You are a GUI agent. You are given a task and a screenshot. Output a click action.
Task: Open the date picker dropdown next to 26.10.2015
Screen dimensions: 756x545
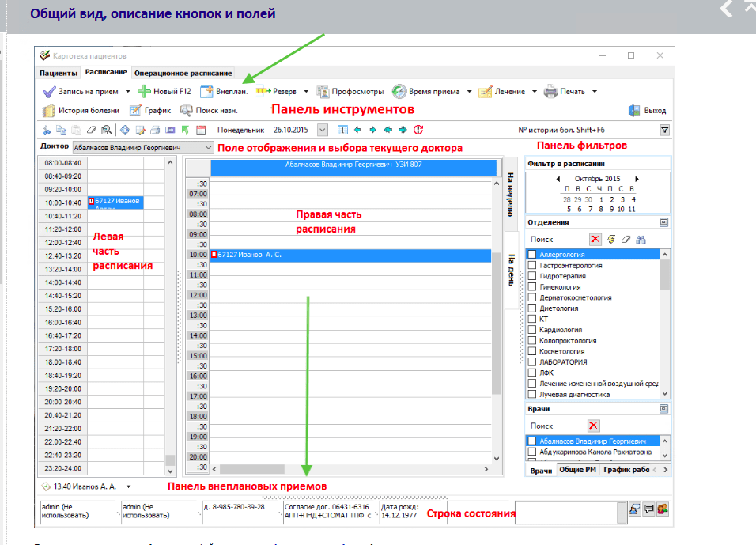click(323, 130)
